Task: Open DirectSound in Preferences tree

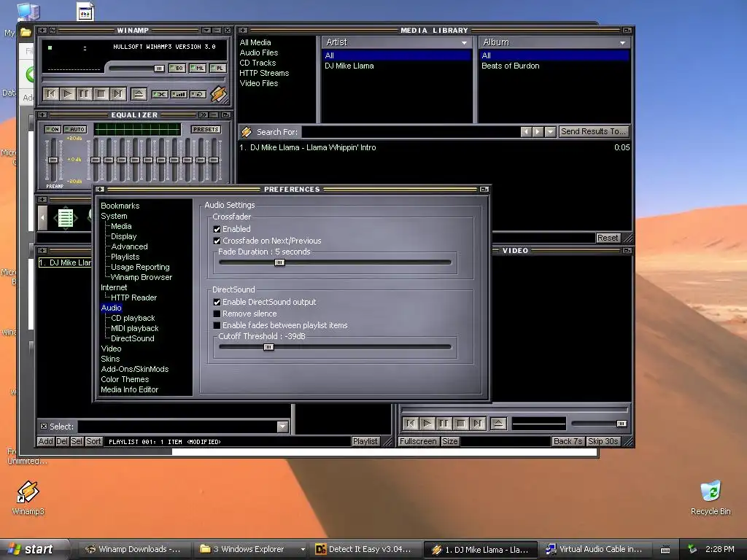Action: coord(133,338)
